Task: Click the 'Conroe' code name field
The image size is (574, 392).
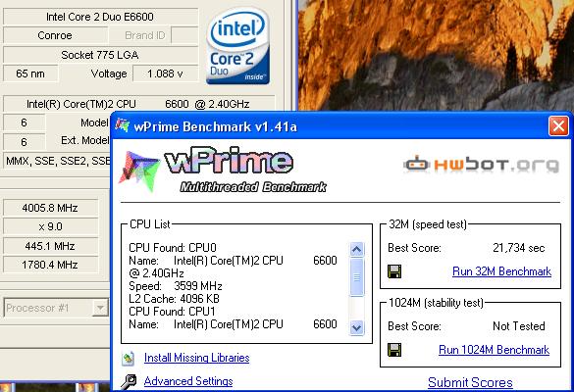Action: [55, 35]
